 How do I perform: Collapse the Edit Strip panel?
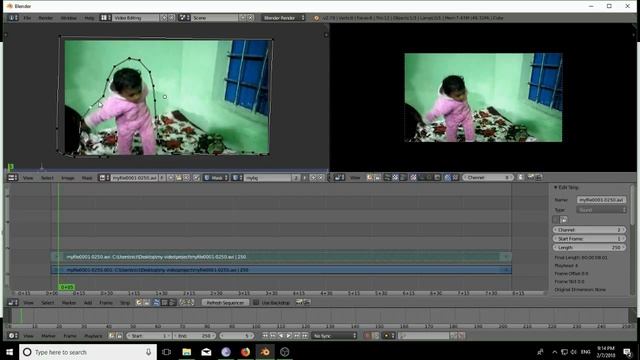pos(556,187)
